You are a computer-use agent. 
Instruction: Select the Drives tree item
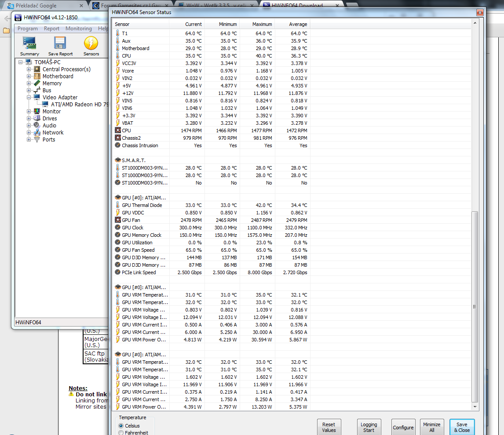pyautogui.click(x=50, y=119)
